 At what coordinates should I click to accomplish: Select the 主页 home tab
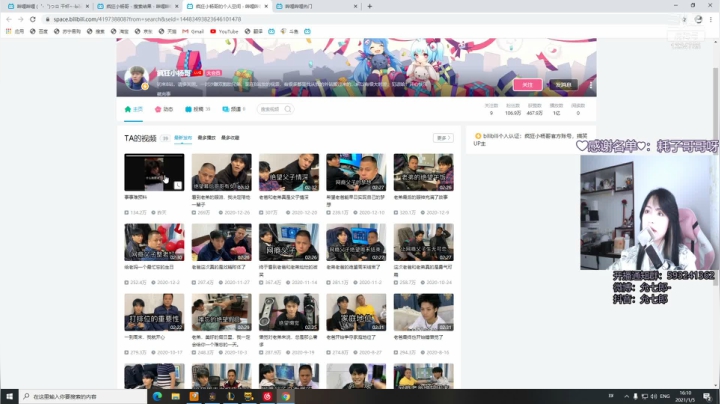134,109
